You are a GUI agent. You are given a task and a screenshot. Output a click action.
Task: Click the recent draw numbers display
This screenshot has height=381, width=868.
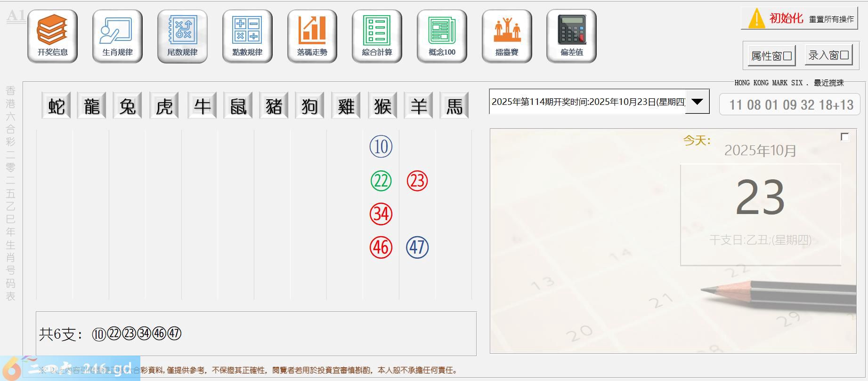click(791, 105)
